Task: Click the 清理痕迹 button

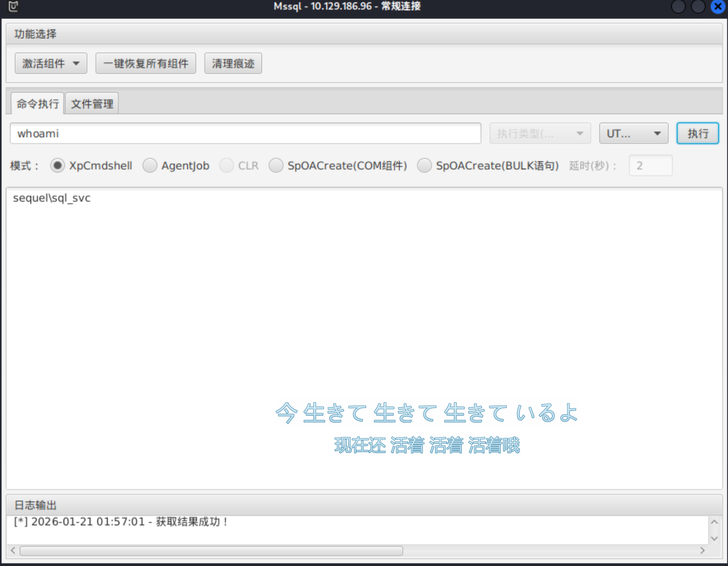Action: 233,63
